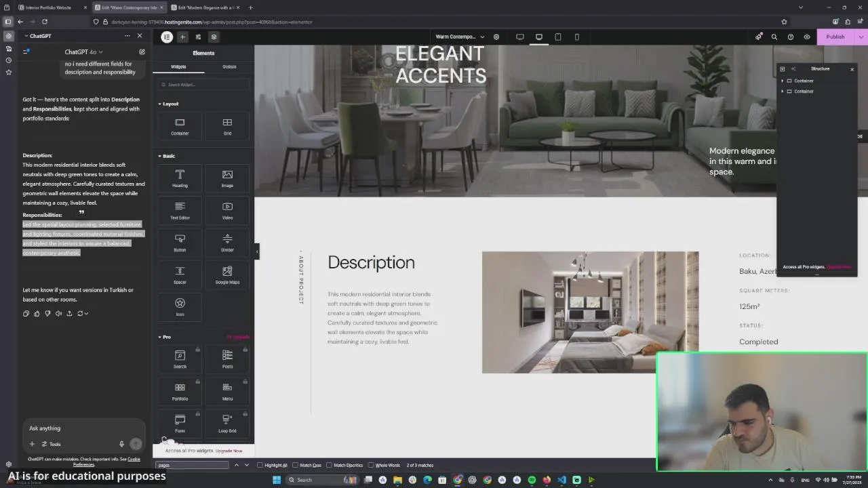Reload the browser page
Image resolution: width=868 pixels, height=488 pixels.
pos(45,22)
